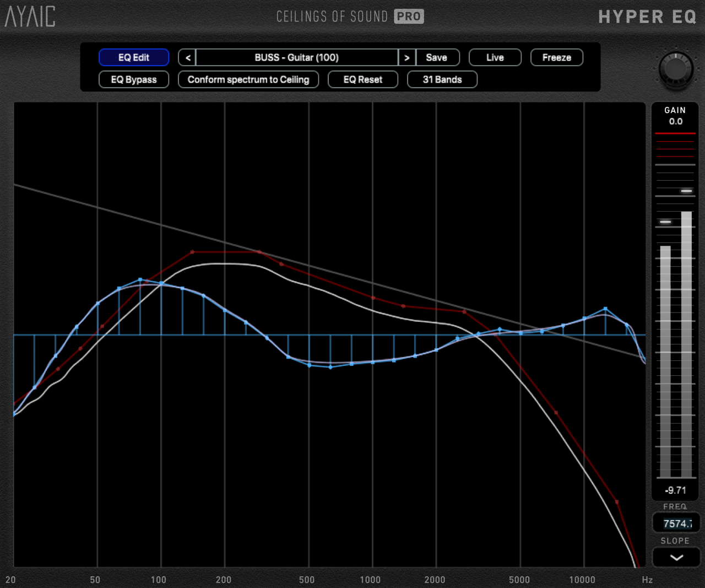705x588 pixels.
Task: Click the blue EQ band point at 100 Hz
Action: (x=161, y=283)
